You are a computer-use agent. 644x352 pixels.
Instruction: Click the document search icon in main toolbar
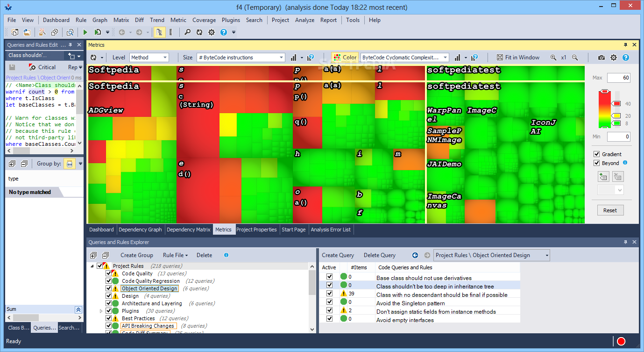click(x=70, y=32)
